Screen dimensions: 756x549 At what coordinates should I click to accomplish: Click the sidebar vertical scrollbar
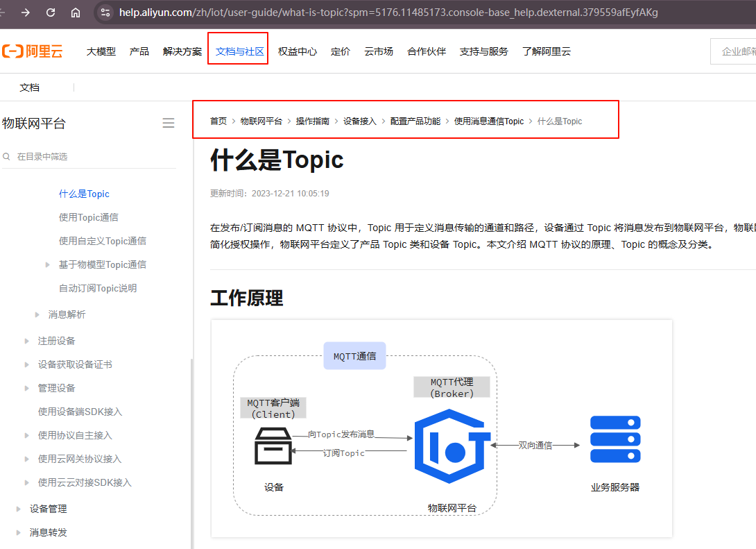pyautogui.click(x=191, y=453)
